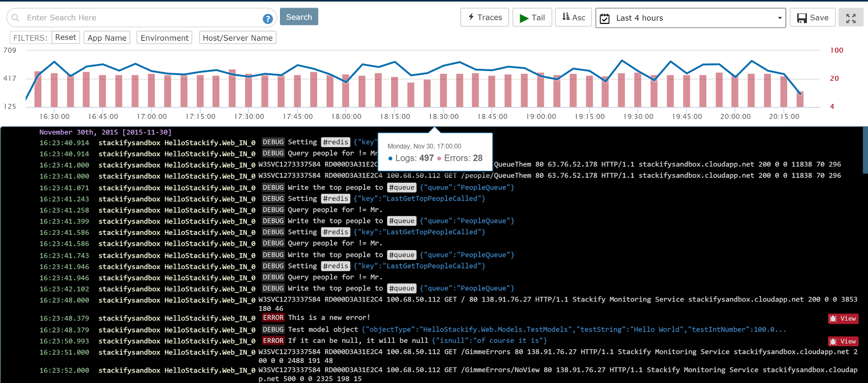The height and width of the screenshot is (383, 868).
Task: Start live Tail mode
Action: coord(532,17)
